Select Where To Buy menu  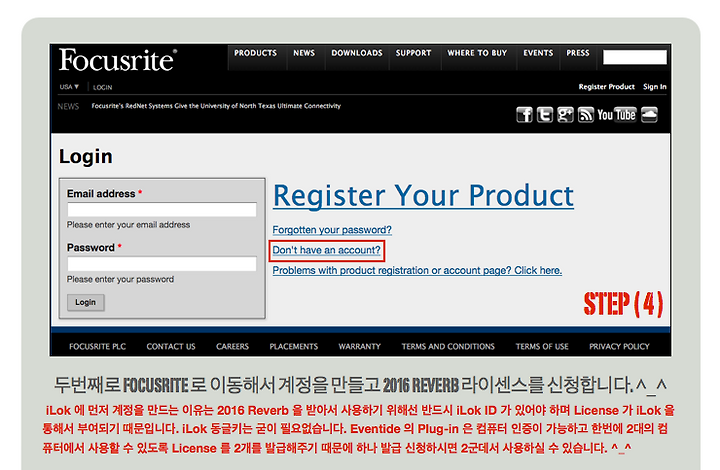(477, 53)
